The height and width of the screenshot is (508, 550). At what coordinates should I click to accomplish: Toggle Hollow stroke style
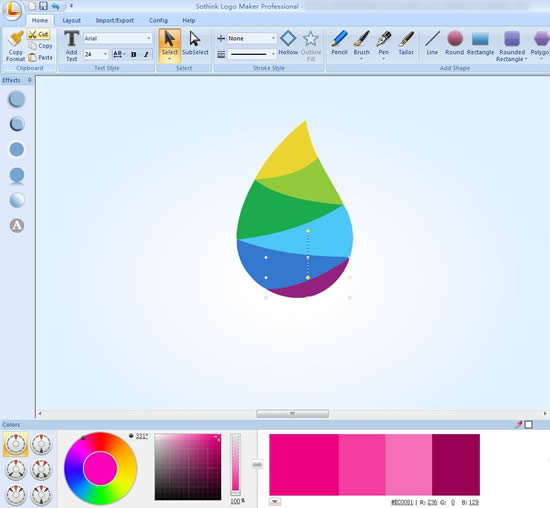pos(288,43)
